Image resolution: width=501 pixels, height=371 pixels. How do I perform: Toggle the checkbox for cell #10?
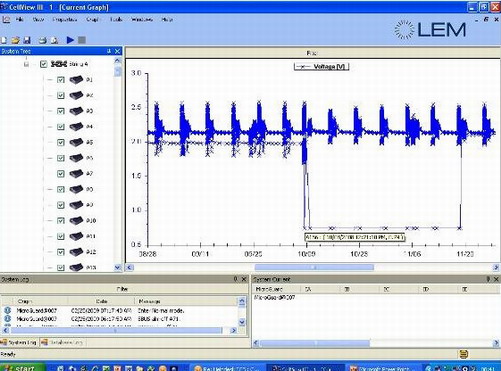[x=61, y=221]
